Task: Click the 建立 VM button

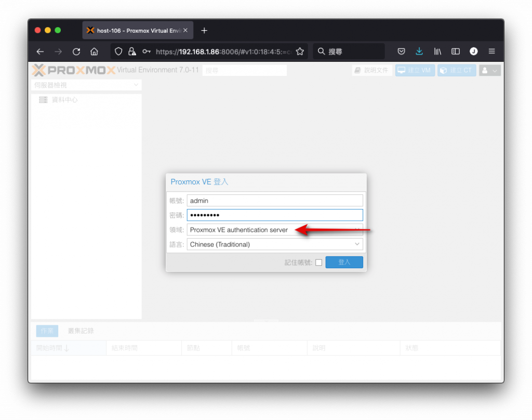Action: click(415, 70)
